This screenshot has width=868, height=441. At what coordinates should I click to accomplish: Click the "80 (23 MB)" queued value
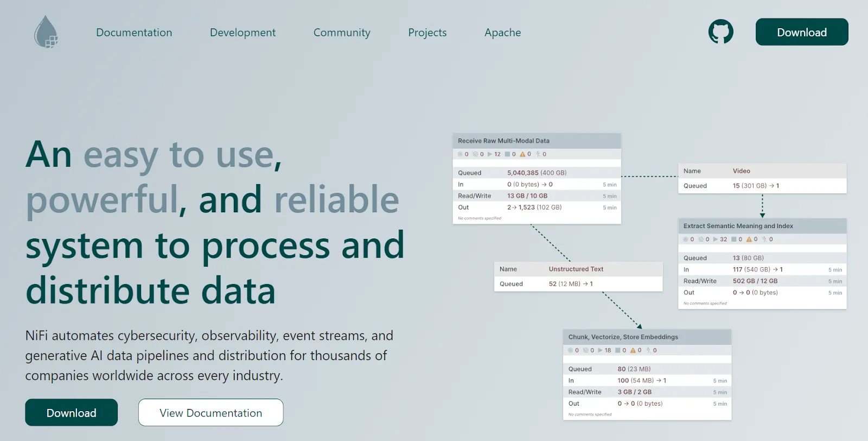pyautogui.click(x=634, y=369)
